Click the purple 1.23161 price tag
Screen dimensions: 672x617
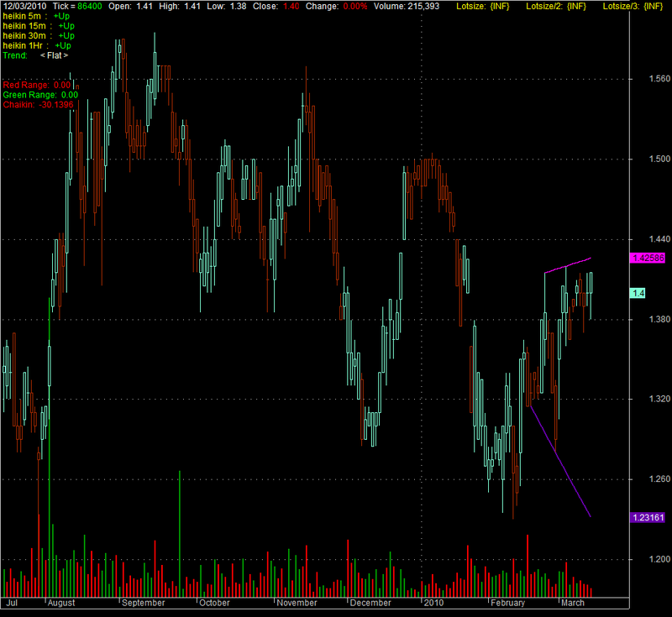(x=648, y=518)
